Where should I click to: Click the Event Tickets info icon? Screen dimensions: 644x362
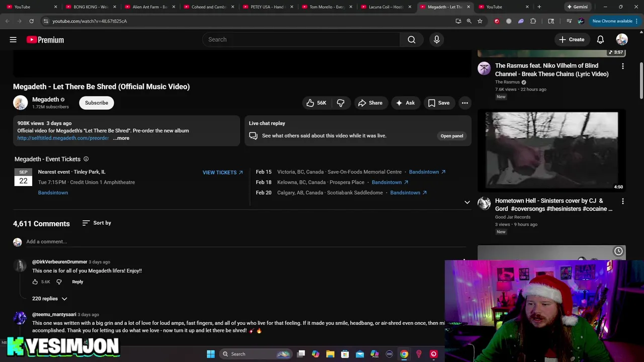click(86, 159)
